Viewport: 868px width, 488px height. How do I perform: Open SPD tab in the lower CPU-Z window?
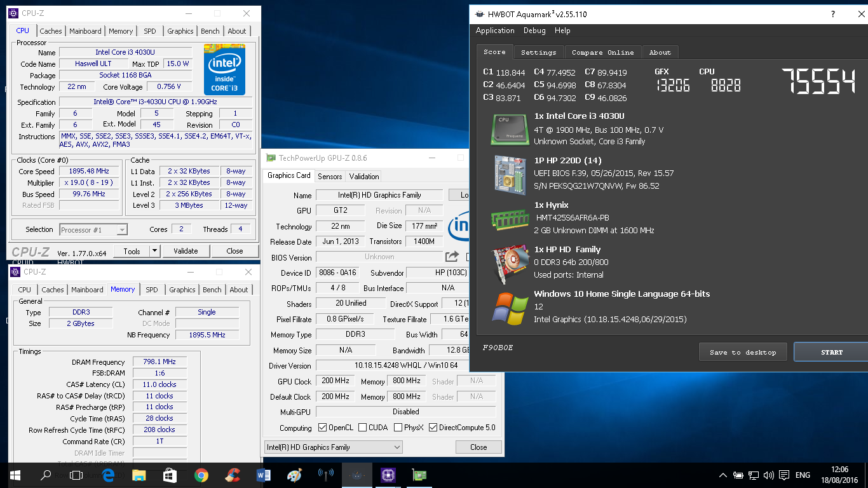[152, 290]
